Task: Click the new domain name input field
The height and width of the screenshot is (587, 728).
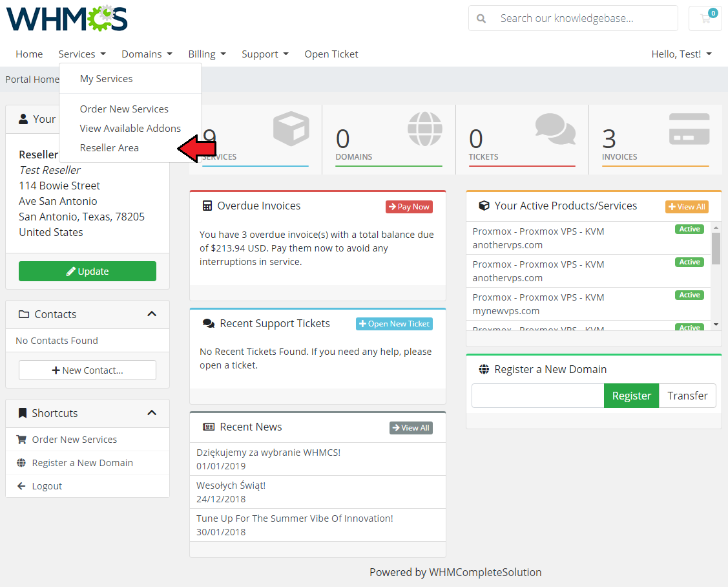Action: pyautogui.click(x=537, y=396)
